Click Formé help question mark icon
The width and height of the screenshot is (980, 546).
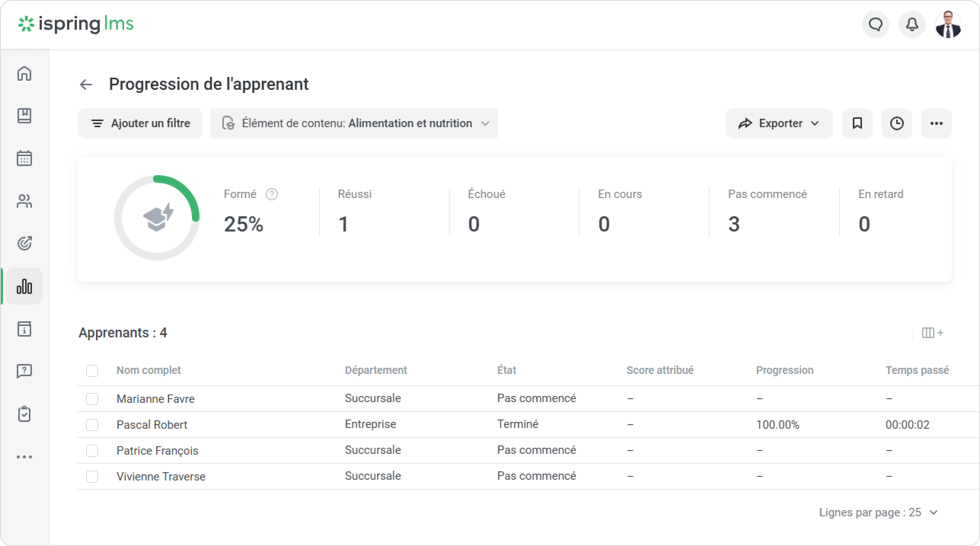271,194
